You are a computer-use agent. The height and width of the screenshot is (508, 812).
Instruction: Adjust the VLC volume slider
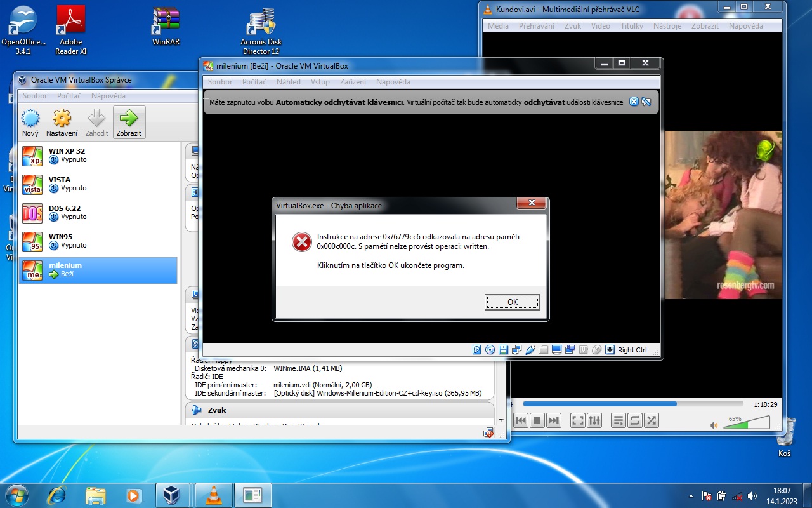point(747,422)
